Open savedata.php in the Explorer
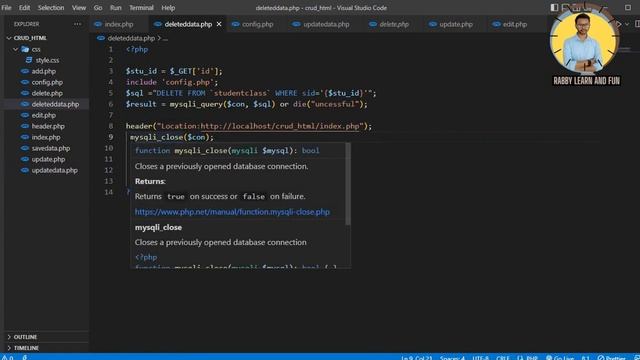Image resolution: width=640 pixels, height=360 pixels. (51, 149)
